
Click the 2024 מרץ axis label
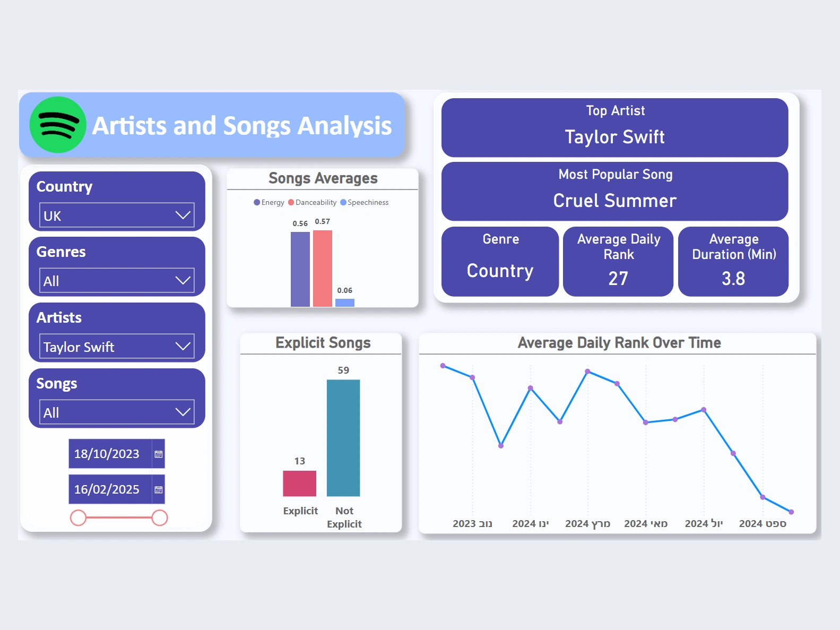pos(587,524)
